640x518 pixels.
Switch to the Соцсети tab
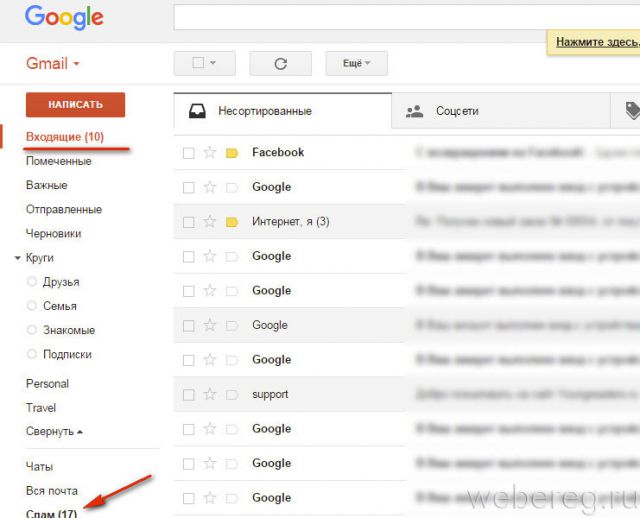tap(501, 111)
